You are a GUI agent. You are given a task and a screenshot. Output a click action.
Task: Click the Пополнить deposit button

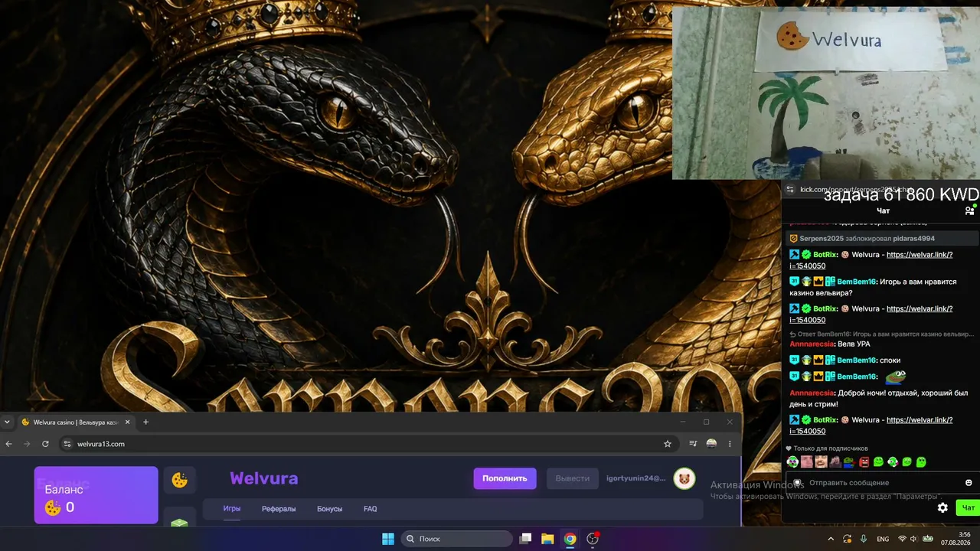pyautogui.click(x=505, y=478)
